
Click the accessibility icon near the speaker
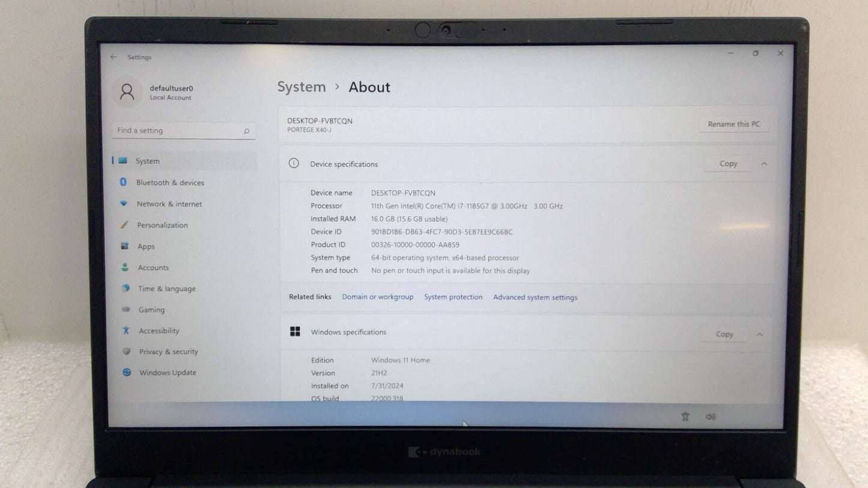click(x=685, y=417)
